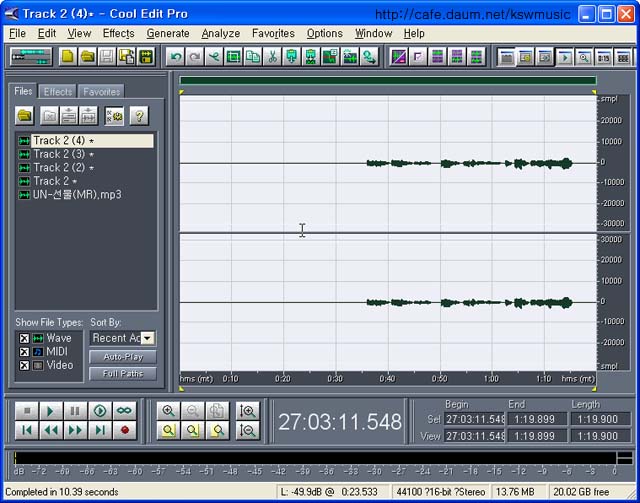Click the 0:40 mark on time ruler
Screen dimensions: 640x503
pyautogui.click(x=387, y=379)
